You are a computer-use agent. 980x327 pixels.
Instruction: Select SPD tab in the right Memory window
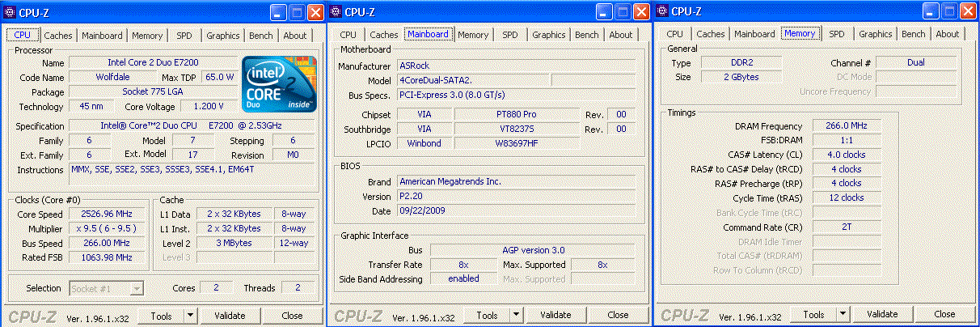tap(837, 35)
